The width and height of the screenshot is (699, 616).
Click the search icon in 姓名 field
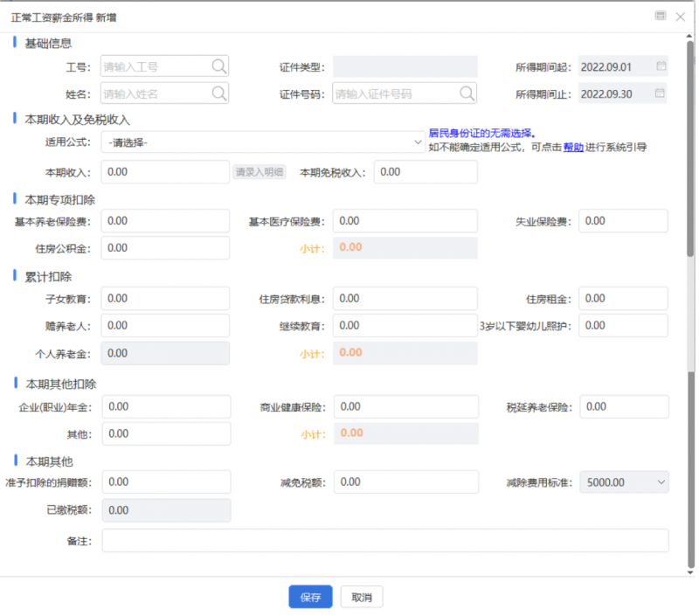coord(218,93)
